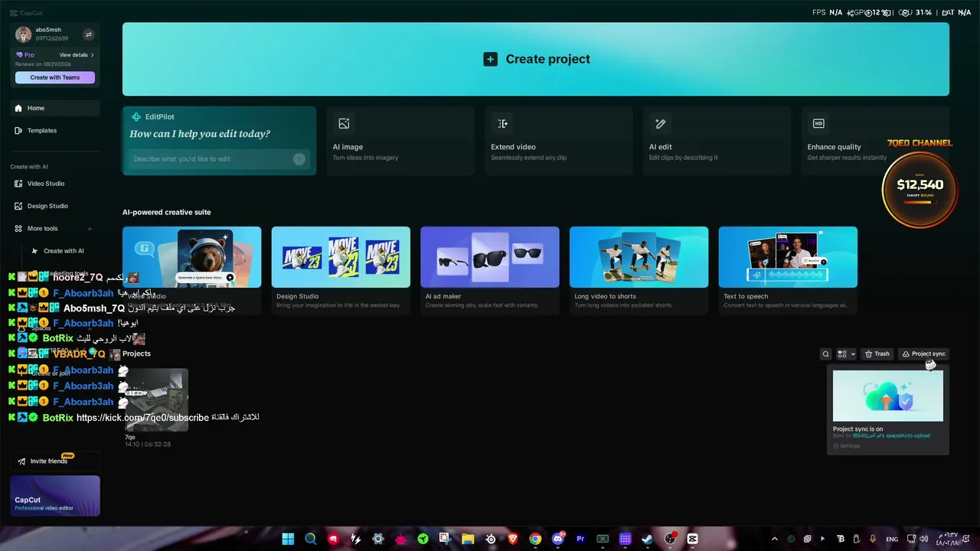Open Design Studio from the sidebar
This screenshot has height=551, width=980.
point(55,206)
